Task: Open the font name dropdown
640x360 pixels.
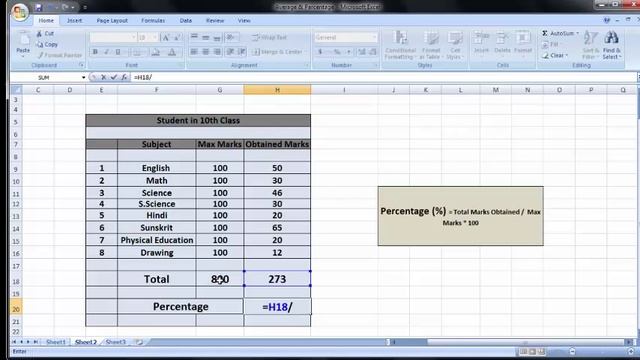Action: [x=133, y=38]
